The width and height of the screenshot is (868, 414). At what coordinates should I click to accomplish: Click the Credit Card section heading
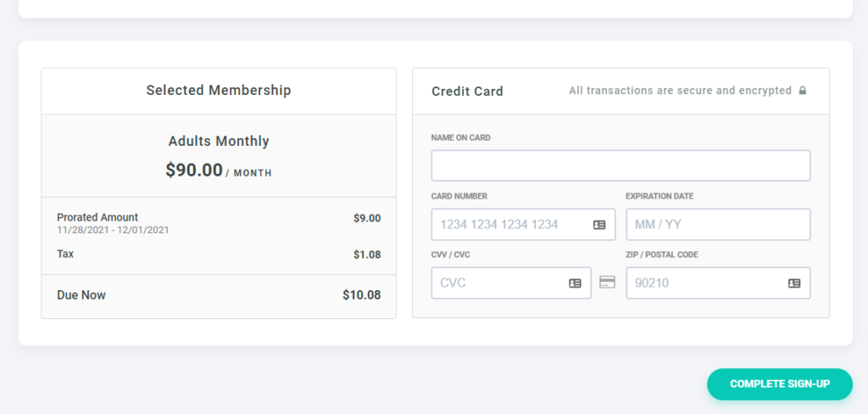[x=467, y=92]
